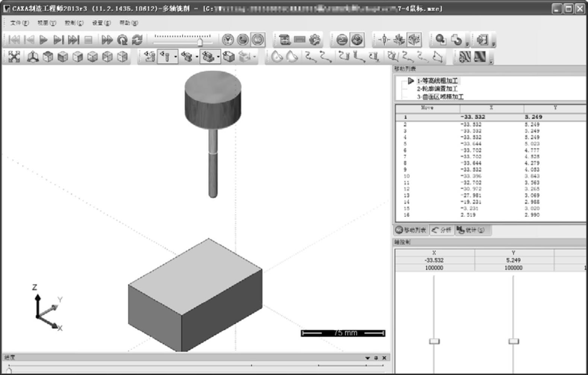Open the tool display dropdown arrow
Viewport: 588px width, 375px height.
point(176,57)
